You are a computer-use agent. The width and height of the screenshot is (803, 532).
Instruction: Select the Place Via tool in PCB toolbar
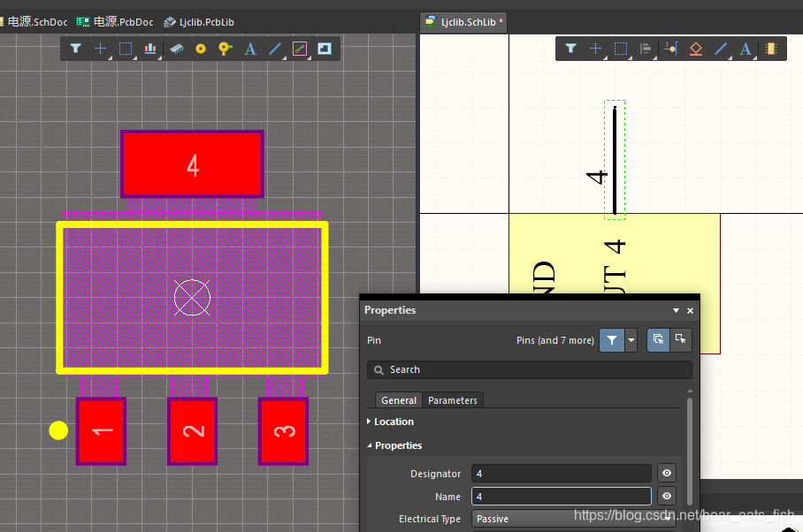click(225, 49)
